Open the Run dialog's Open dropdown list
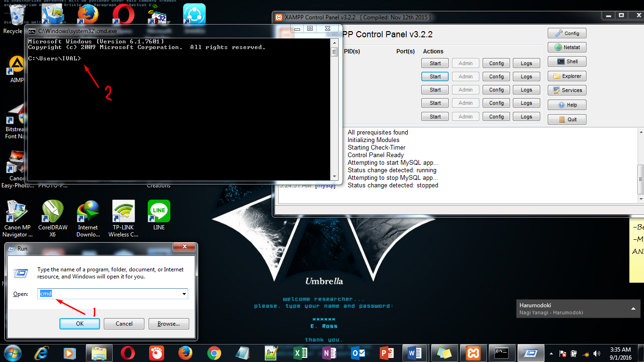Viewport: 644px width, 362px height. tap(184, 294)
